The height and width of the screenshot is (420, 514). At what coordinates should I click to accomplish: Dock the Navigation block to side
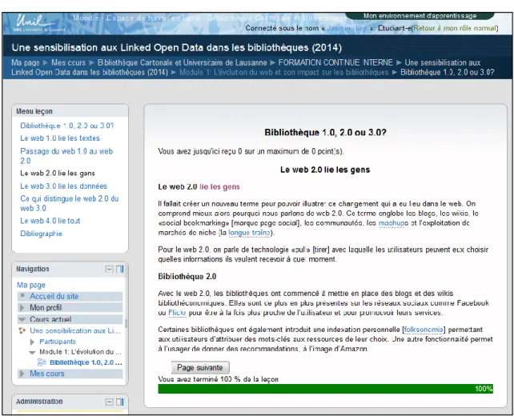pyautogui.click(x=120, y=270)
